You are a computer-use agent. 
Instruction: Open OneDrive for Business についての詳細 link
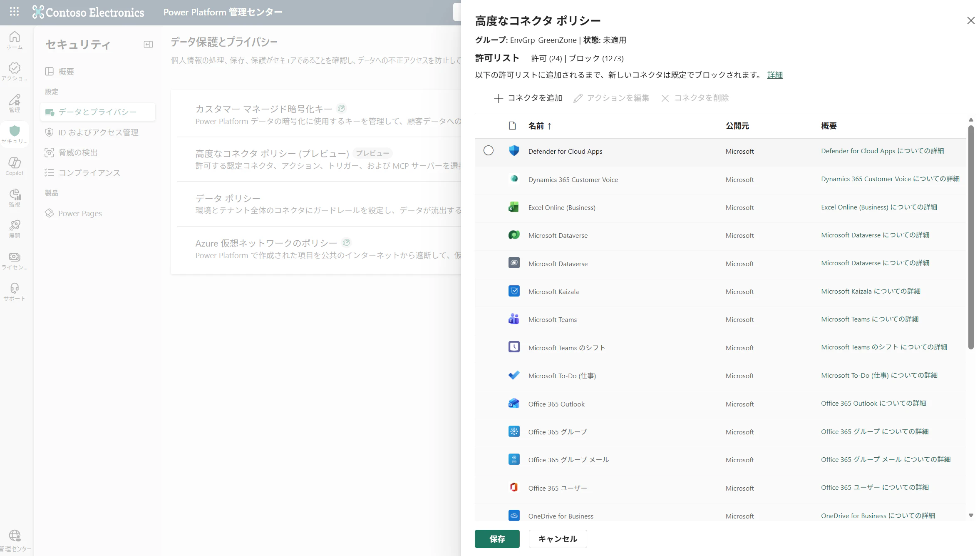click(x=878, y=516)
